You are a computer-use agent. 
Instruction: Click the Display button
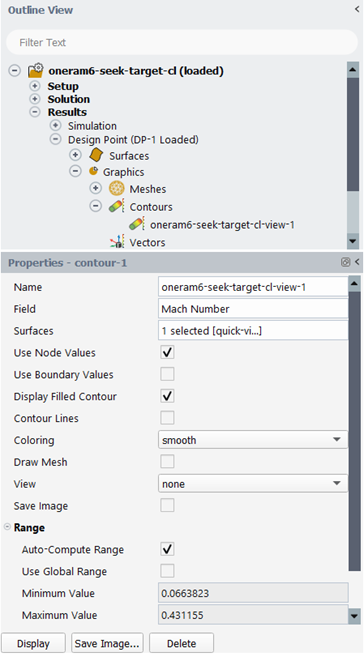tap(33, 643)
